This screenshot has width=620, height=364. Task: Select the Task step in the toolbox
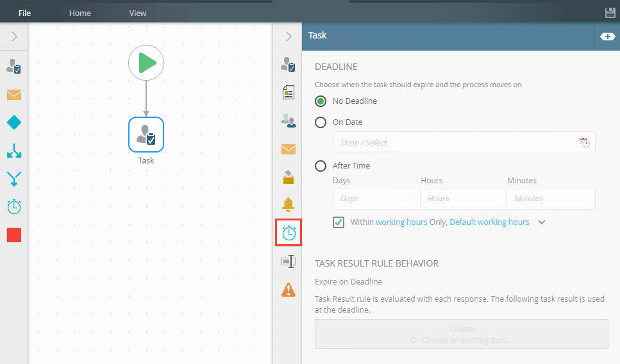tap(14, 67)
